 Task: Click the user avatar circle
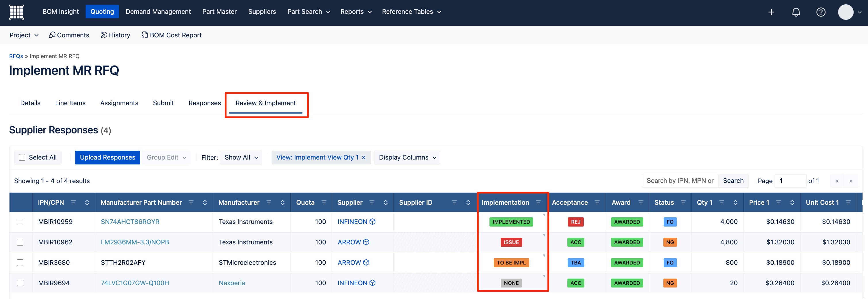point(845,12)
